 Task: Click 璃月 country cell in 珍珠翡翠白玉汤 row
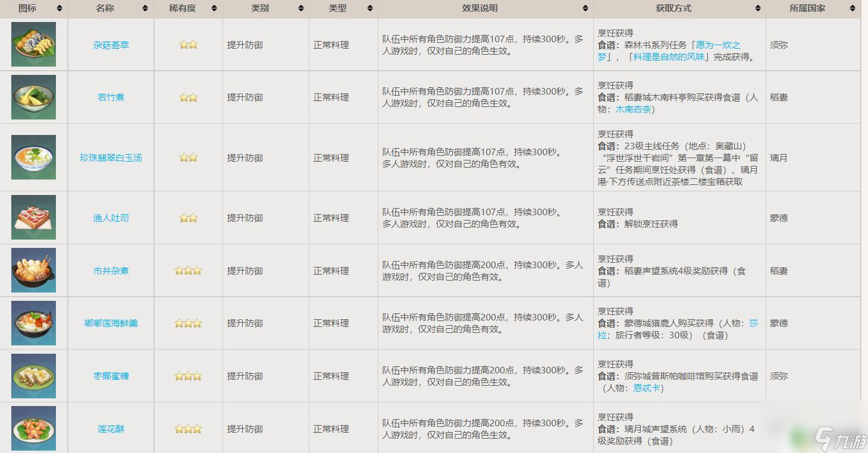[779, 158]
